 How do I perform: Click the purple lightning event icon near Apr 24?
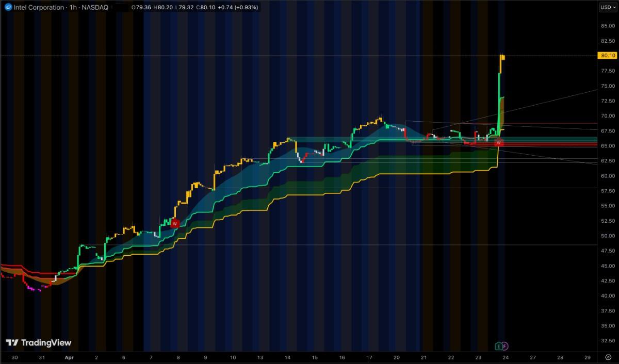[504, 346]
